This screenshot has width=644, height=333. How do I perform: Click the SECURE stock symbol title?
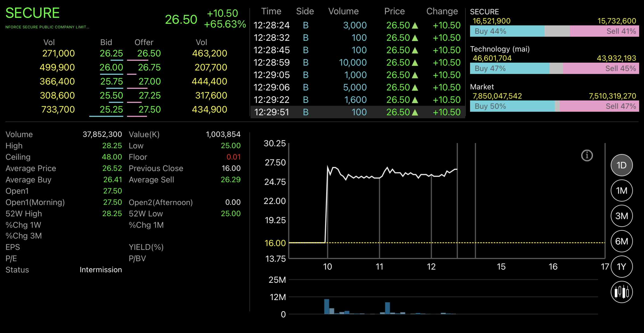click(x=32, y=13)
